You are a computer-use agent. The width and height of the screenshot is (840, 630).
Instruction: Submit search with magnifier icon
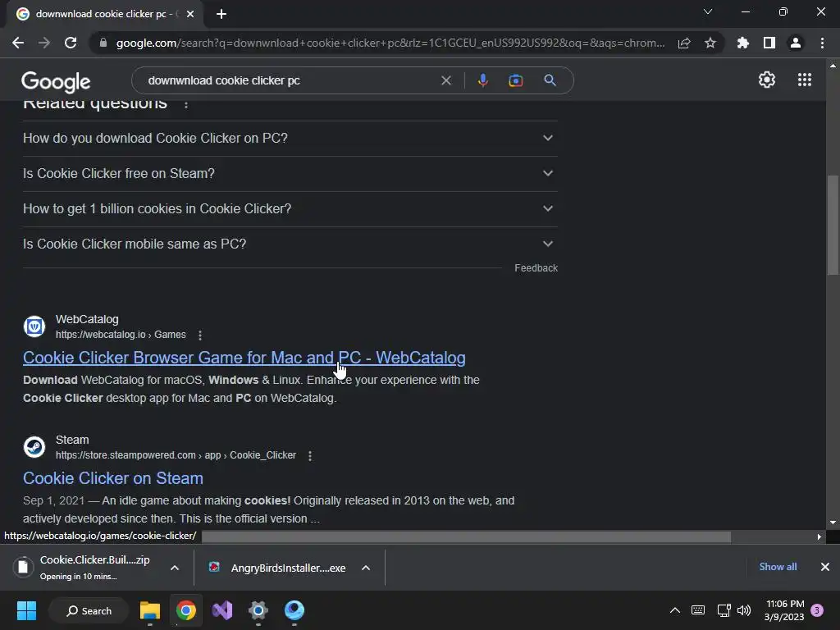pyautogui.click(x=550, y=80)
